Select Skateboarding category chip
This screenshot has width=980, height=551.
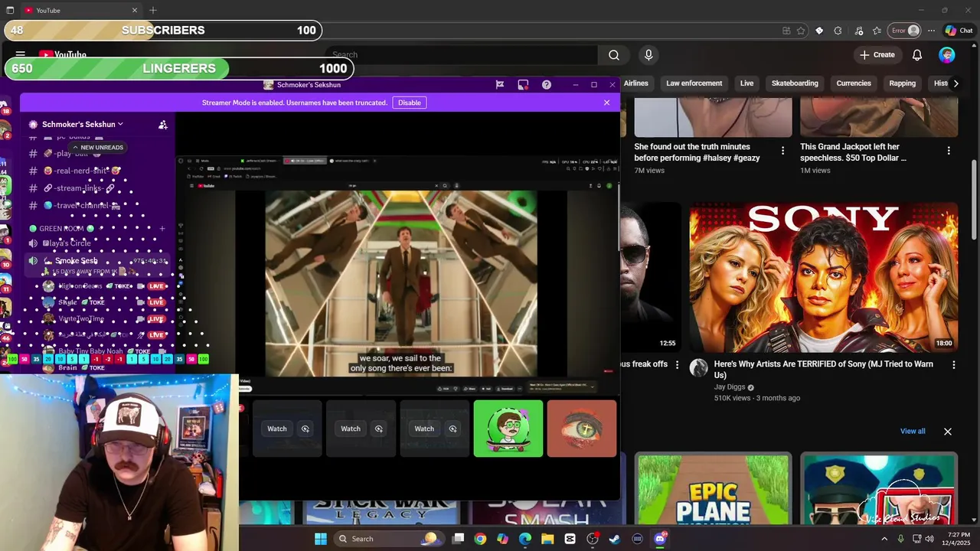[795, 83]
